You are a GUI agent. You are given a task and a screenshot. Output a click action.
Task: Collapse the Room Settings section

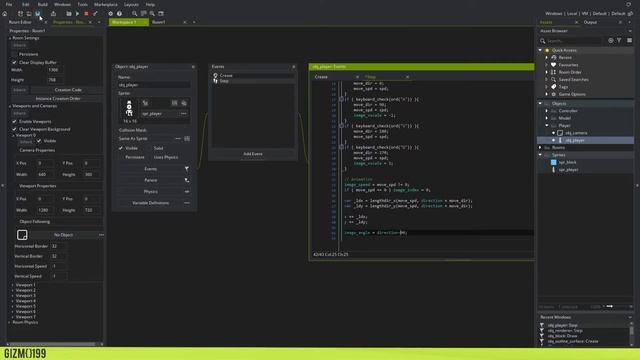[x=10, y=38]
